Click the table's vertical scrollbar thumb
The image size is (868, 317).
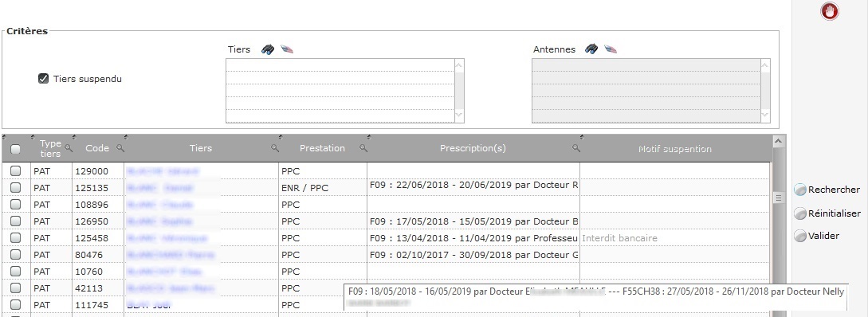[778, 198]
